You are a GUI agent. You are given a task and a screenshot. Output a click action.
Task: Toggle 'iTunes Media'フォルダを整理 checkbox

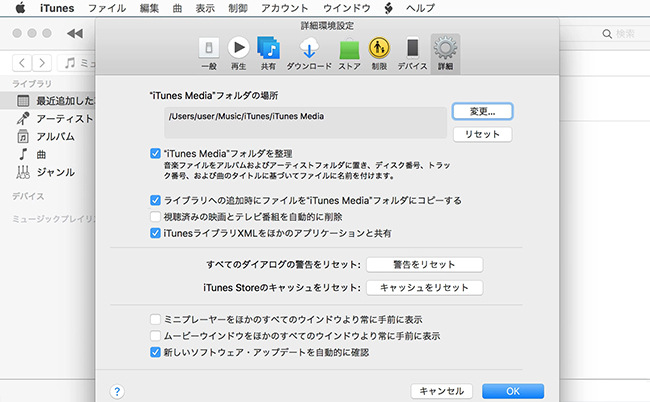tap(155, 153)
